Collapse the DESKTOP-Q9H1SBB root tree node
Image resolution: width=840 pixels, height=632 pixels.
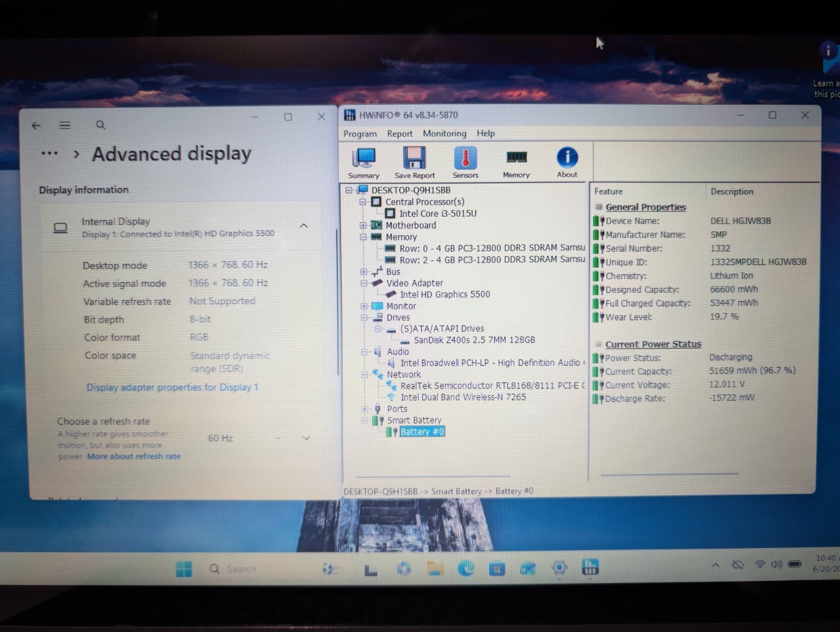[349, 190]
